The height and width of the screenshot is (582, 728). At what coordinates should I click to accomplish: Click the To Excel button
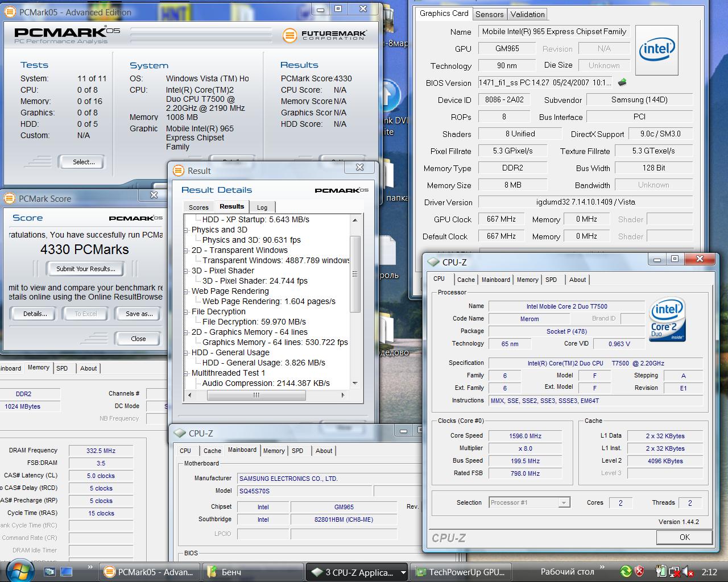coord(86,314)
